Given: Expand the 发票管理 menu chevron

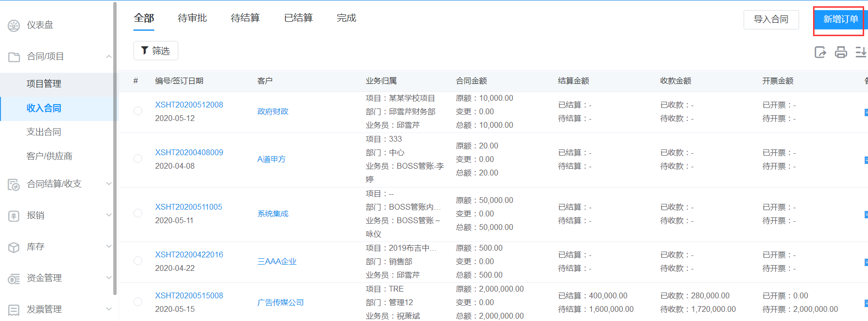Looking at the screenshot, I should (109, 309).
